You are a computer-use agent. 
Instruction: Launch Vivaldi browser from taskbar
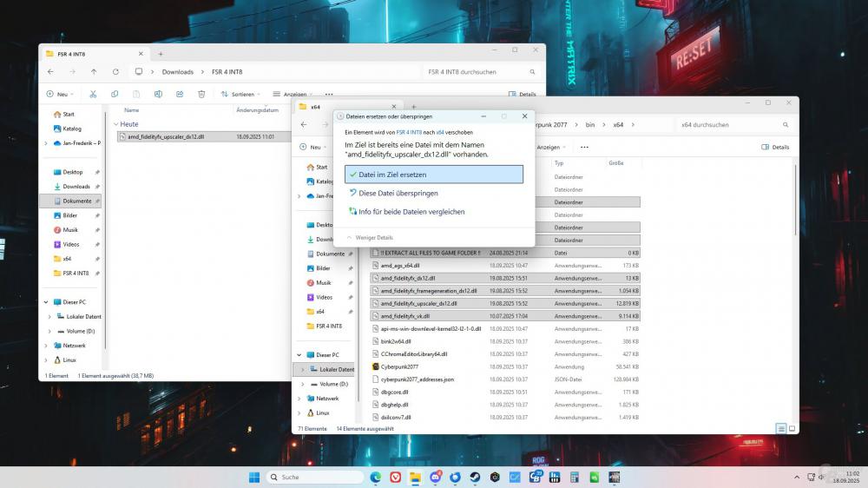point(396,477)
